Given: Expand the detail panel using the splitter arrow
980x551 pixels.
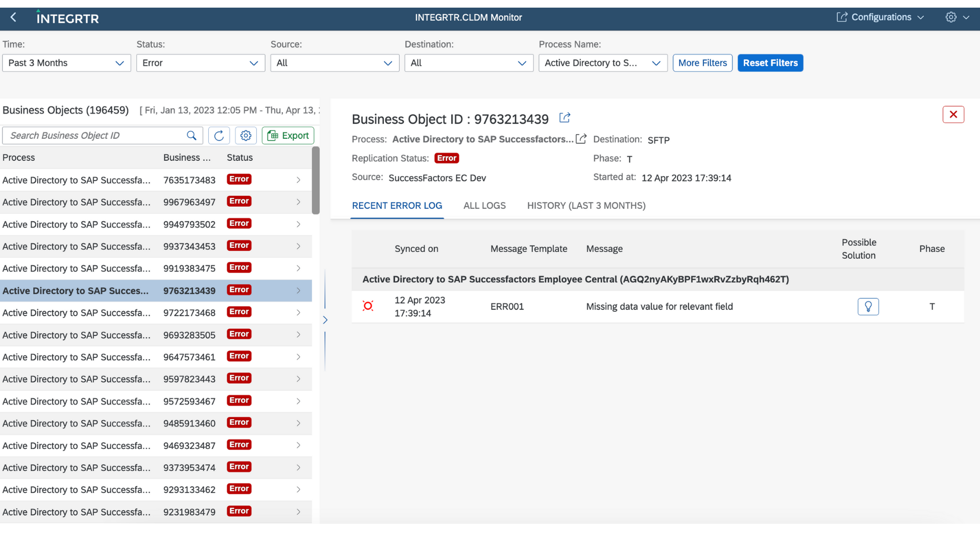Looking at the screenshot, I should click(325, 320).
